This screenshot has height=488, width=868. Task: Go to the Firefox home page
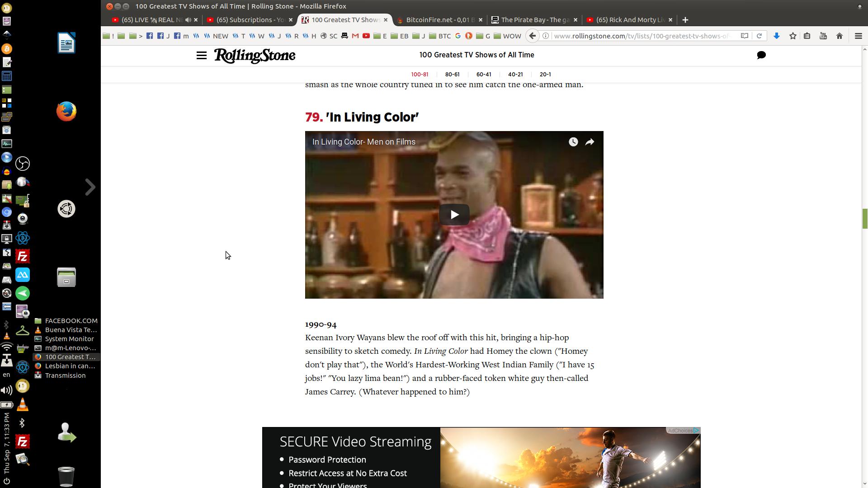[840, 36]
